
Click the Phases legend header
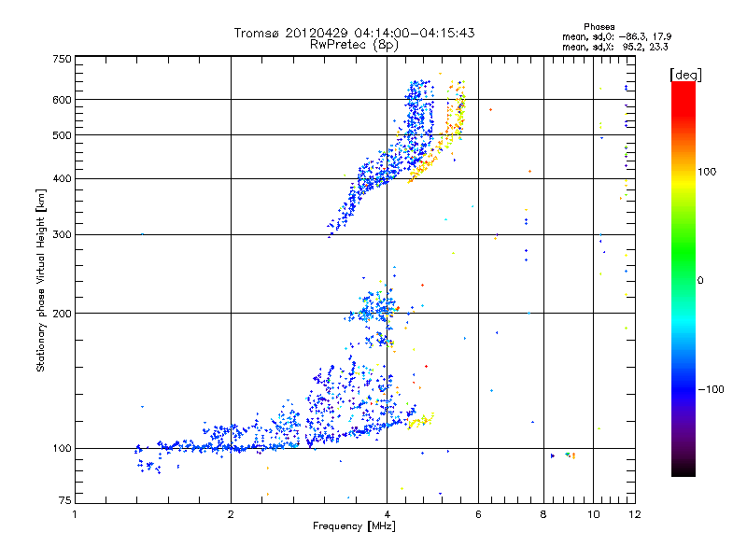(x=599, y=26)
